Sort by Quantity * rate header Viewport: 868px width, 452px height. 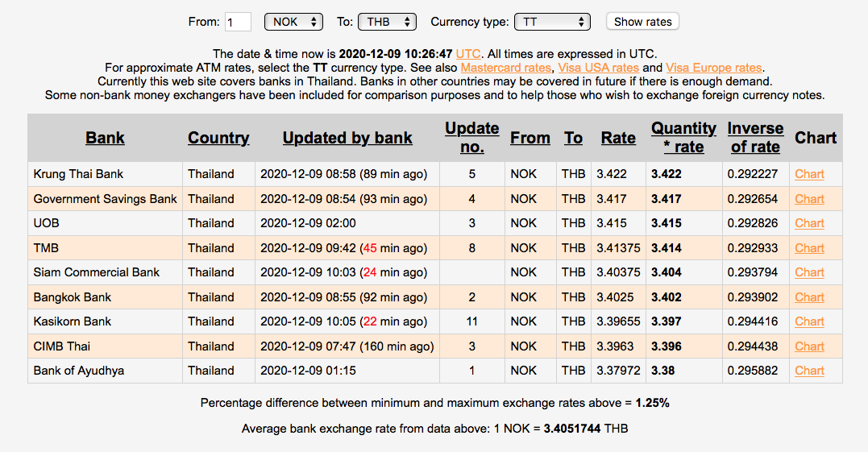tap(683, 138)
